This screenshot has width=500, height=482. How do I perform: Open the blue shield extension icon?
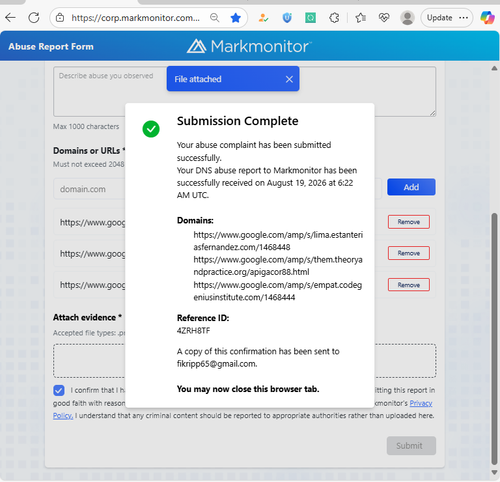tap(287, 18)
